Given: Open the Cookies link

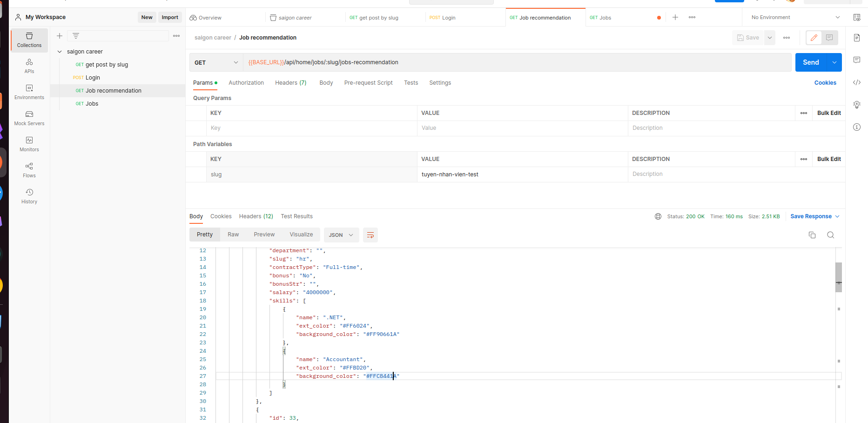Looking at the screenshot, I should 825,83.
